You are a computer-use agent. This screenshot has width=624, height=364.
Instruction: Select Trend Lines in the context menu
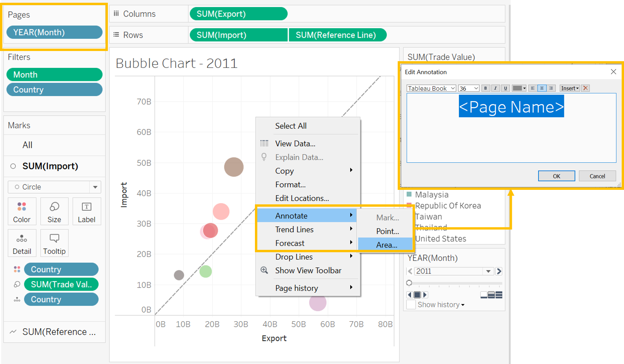tap(294, 229)
